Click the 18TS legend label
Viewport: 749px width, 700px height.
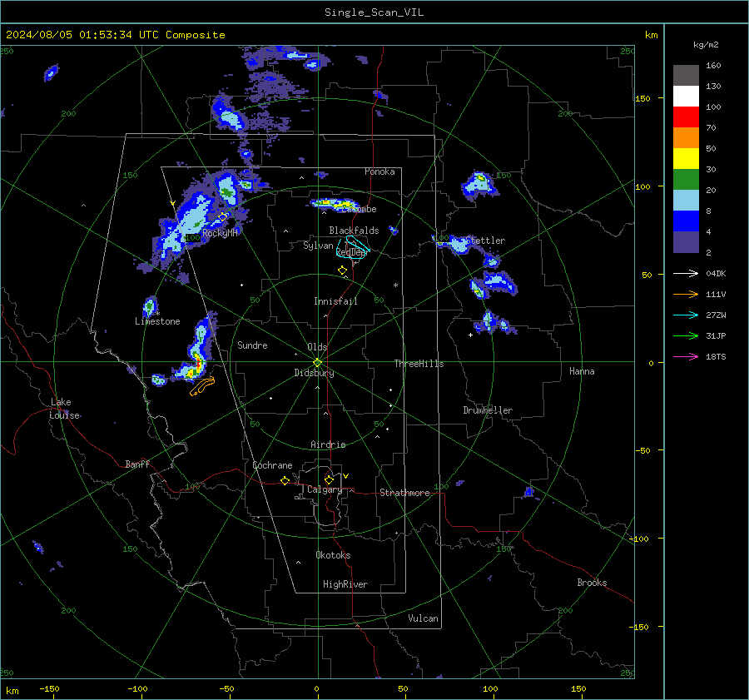[716, 356]
